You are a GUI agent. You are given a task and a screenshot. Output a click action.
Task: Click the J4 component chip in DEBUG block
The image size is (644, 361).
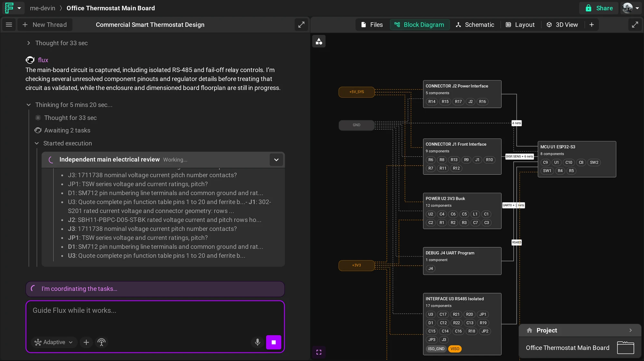point(431,268)
